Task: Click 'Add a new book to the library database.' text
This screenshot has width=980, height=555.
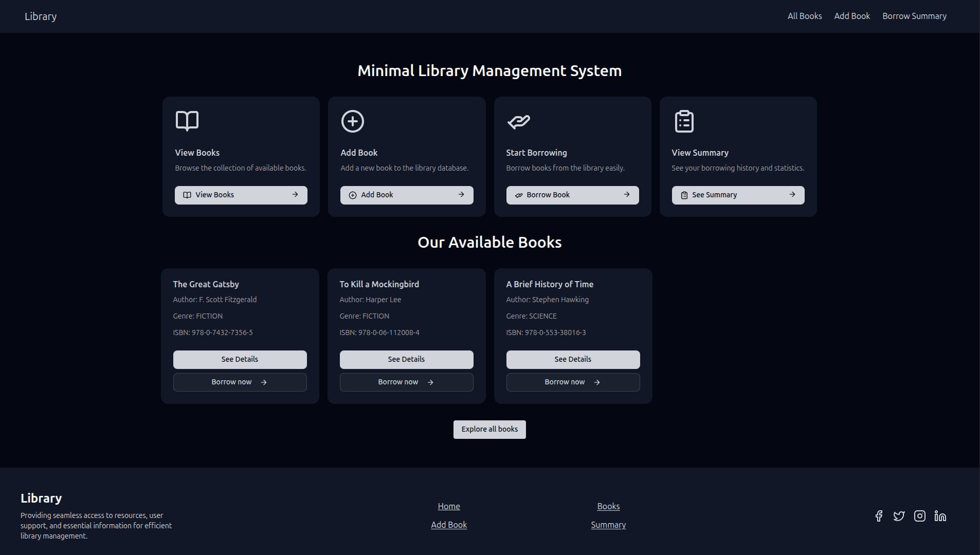Action: click(404, 168)
